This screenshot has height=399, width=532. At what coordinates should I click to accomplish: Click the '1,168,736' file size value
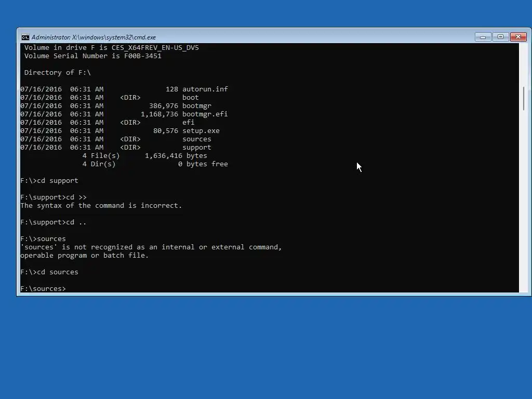click(x=159, y=114)
